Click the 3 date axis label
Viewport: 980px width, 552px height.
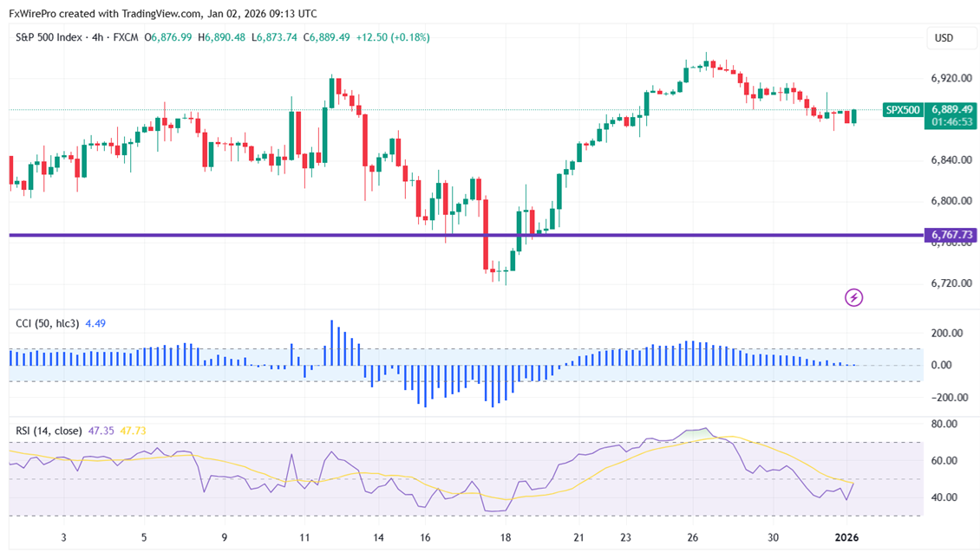[64, 537]
